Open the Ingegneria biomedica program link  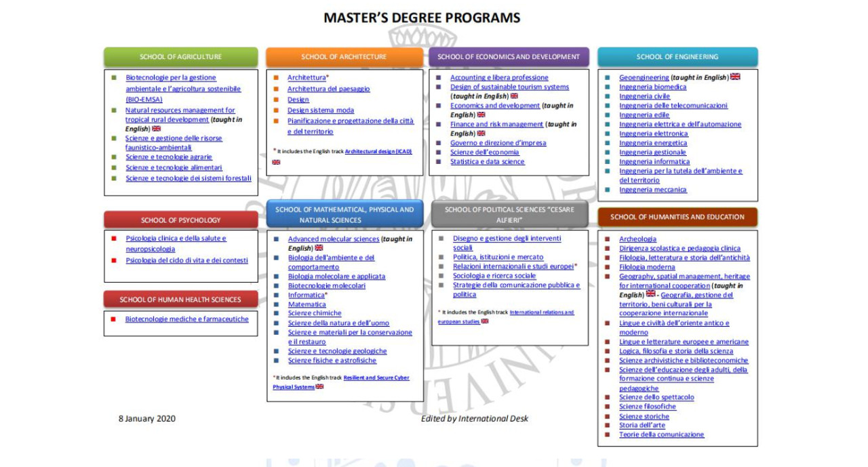(652, 87)
